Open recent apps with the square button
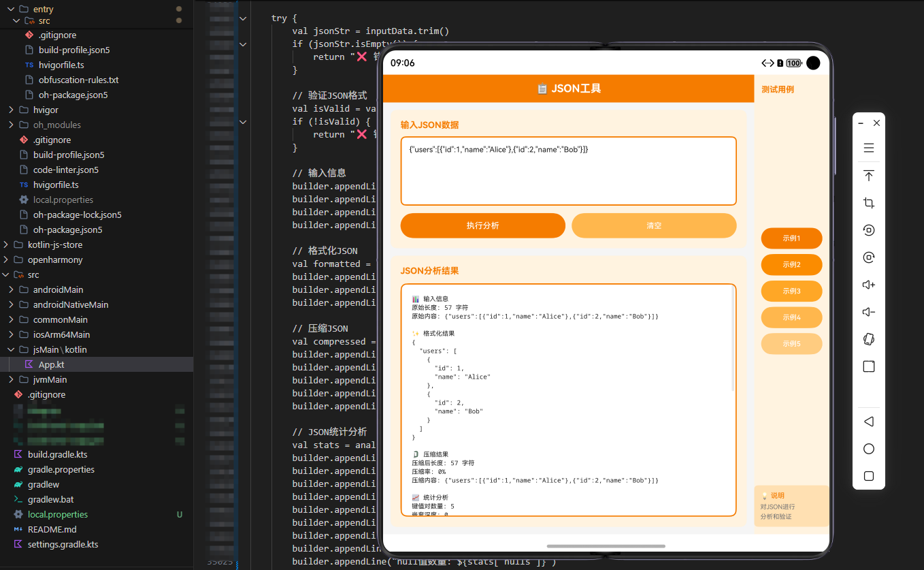 [x=868, y=475]
